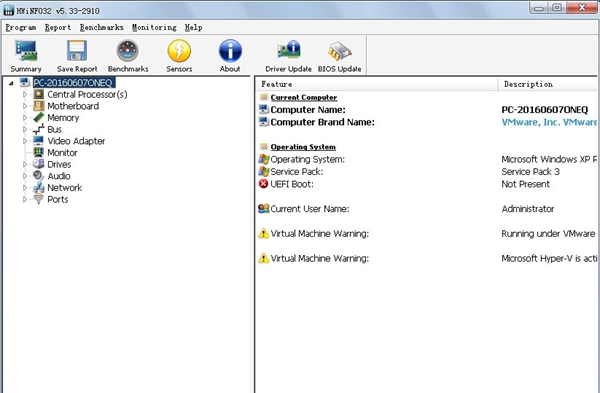The image size is (600, 393).
Task: Click the red UEFI Boot error icon
Action: pyautogui.click(x=263, y=184)
